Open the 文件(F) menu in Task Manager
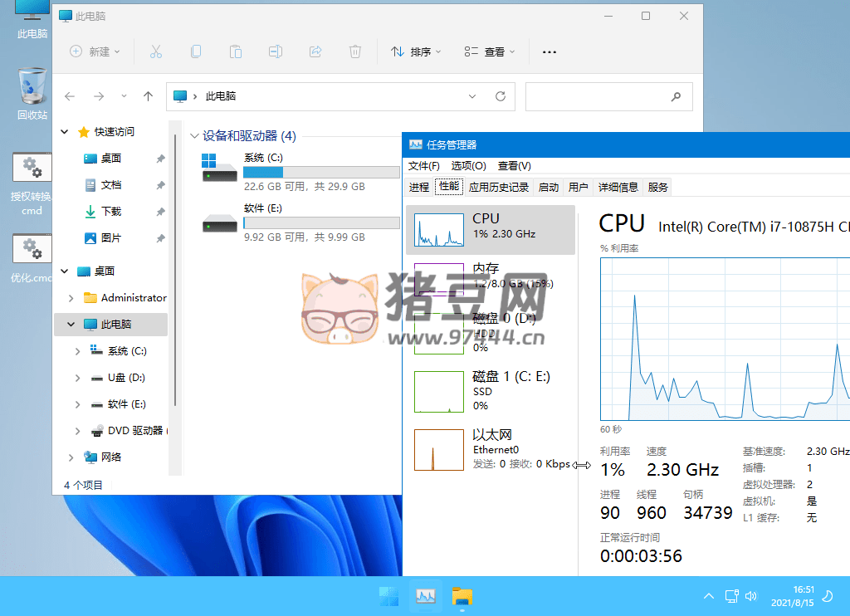This screenshot has height=616, width=850. coord(424,166)
